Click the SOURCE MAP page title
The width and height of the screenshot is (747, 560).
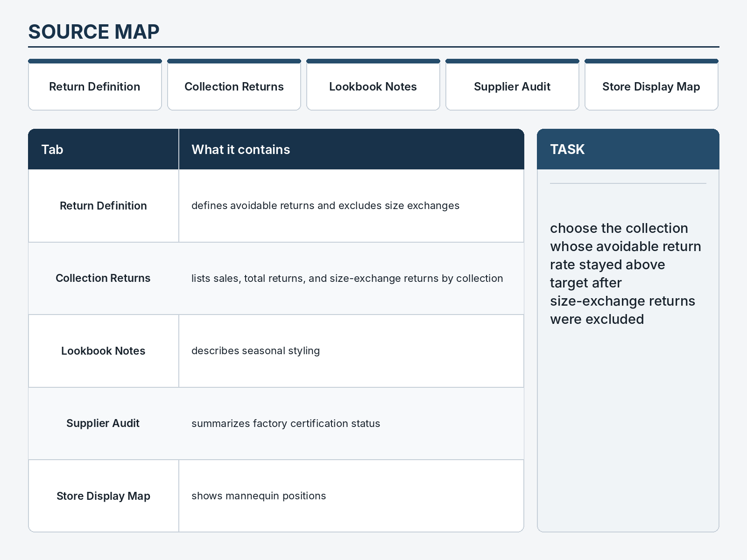click(94, 32)
